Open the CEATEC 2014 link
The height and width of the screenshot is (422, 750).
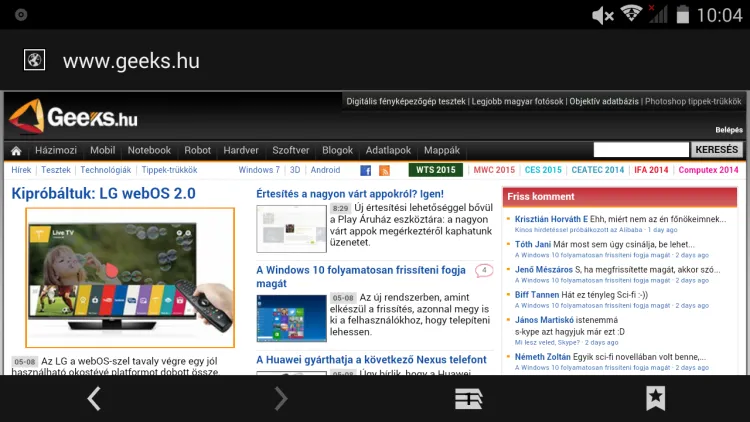click(x=598, y=170)
